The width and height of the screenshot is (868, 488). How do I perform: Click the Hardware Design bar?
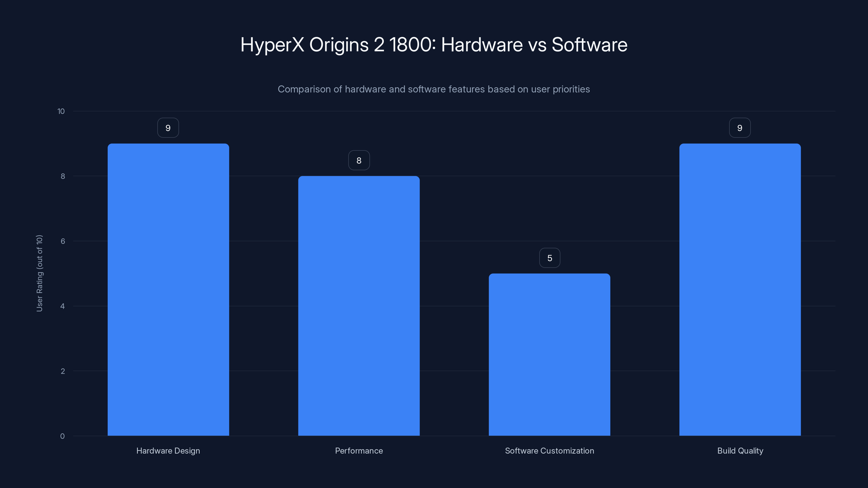[168, 290]
